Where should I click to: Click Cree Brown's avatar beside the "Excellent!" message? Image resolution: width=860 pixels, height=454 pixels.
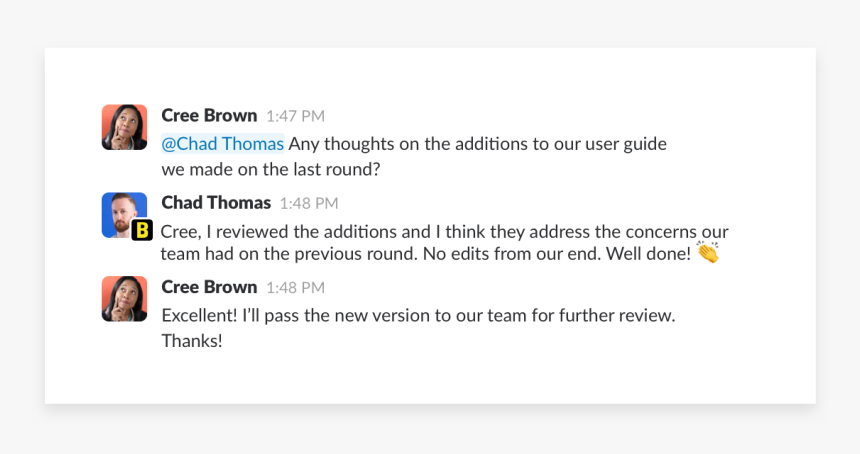tap(124, 299)
